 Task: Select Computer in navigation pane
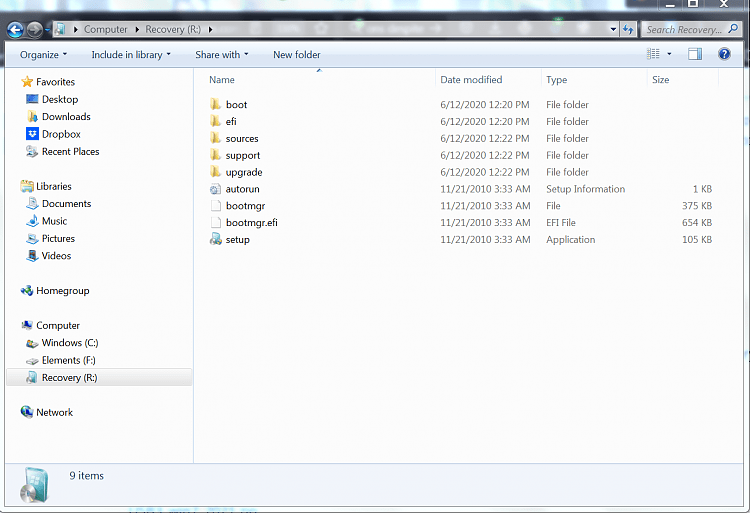(58, 326)
